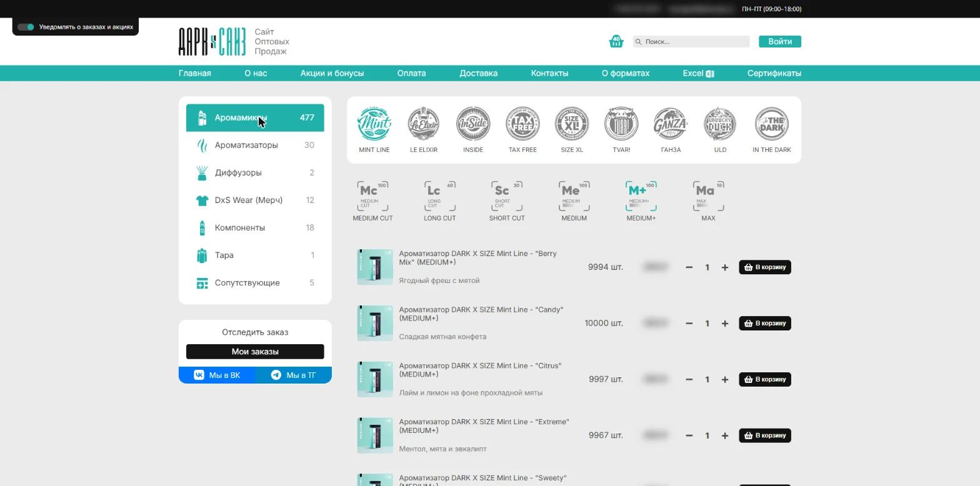Select the Компоненты category

click(x=255, y=227)
